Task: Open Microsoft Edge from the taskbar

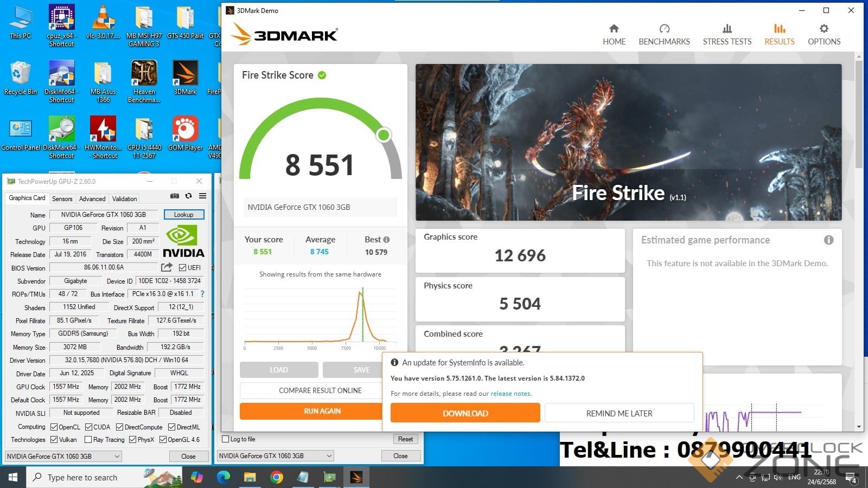Action: point(223,477)
